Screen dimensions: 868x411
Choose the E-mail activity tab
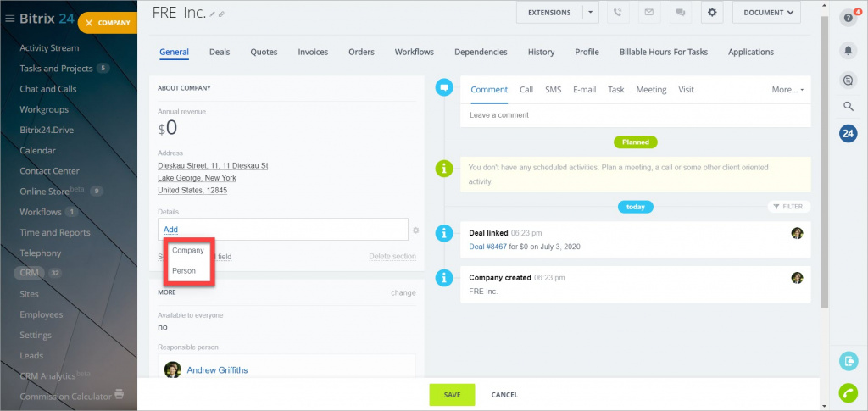(585, 90)
